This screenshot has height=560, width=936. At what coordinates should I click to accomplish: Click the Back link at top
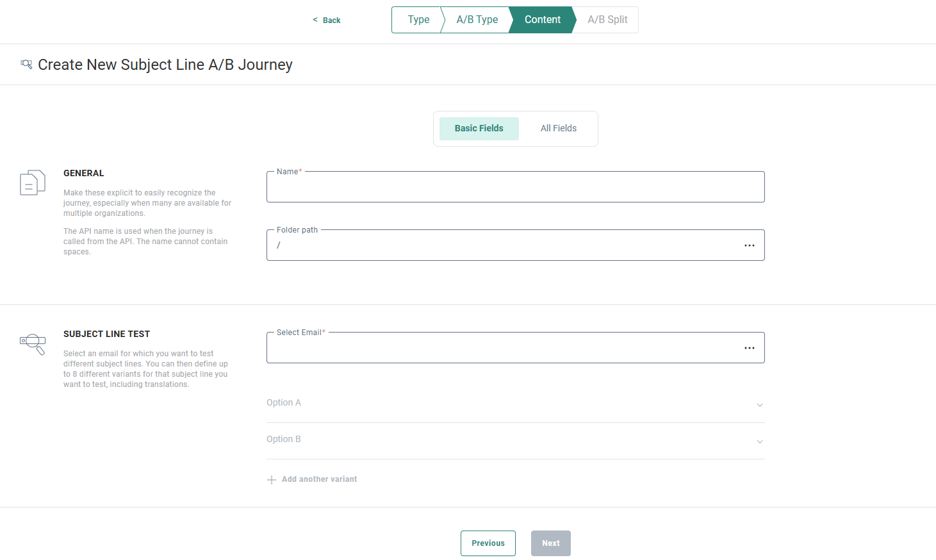coord(327,21)
